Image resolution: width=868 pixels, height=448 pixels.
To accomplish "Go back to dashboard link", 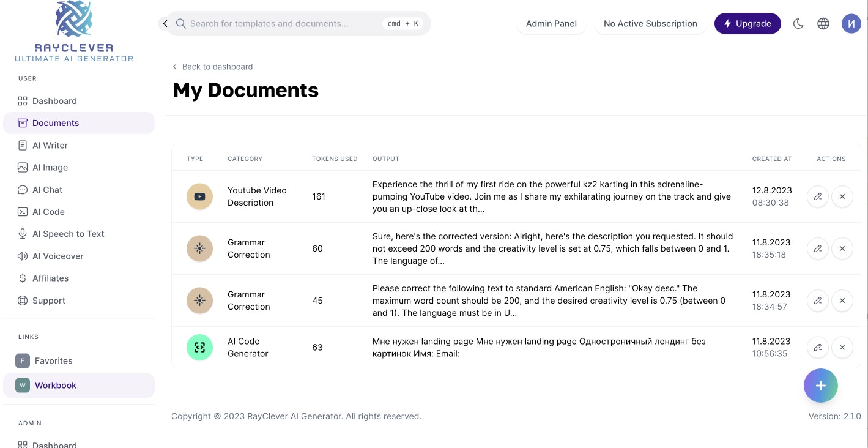I will point(212,67).
